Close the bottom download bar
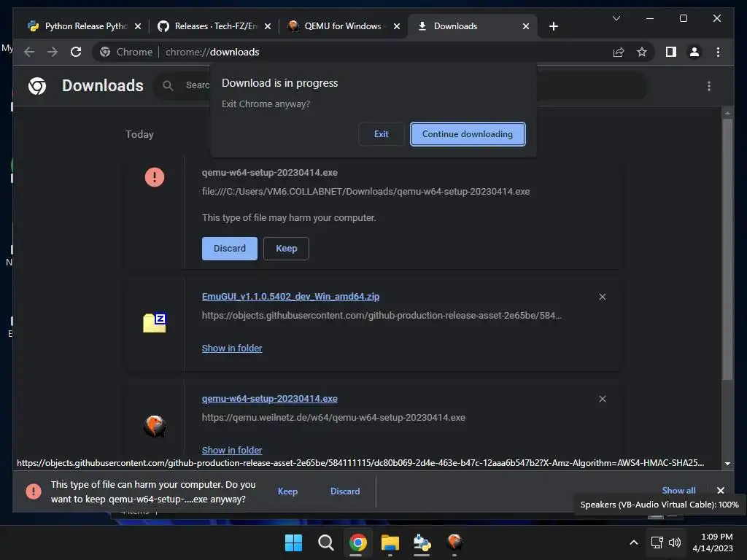747x560 pixels. (721, 491)
